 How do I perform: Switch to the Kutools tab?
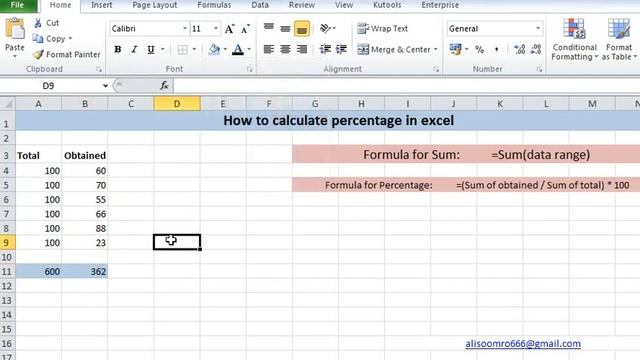[x=387, y=5]
